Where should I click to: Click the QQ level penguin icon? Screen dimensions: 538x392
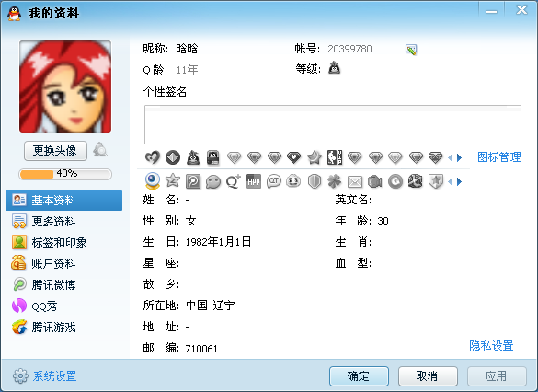[335, 68]
